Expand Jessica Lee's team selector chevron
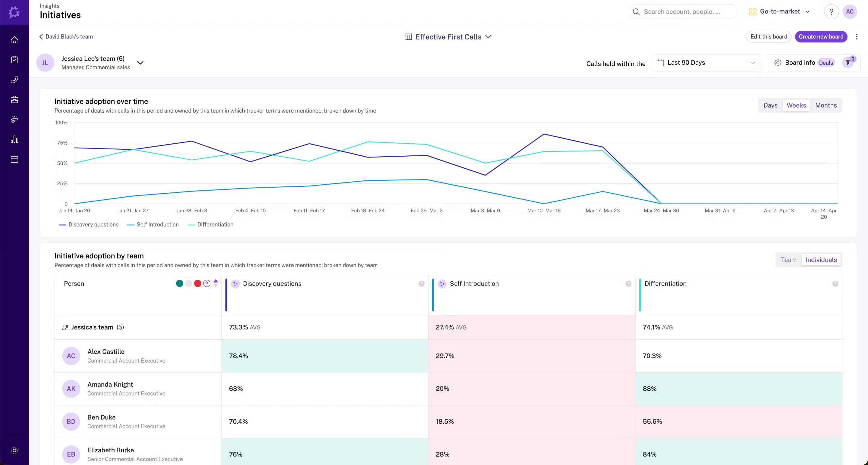Viewport: 868px width, 465px height. point(140,63)
